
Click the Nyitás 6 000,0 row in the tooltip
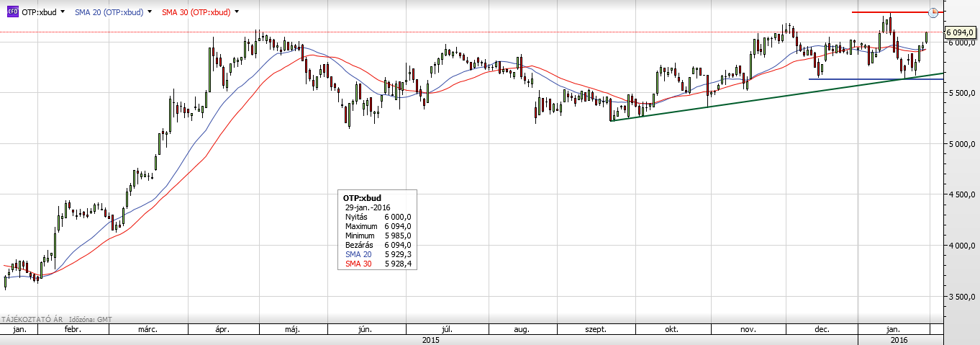tap(378, 216)
